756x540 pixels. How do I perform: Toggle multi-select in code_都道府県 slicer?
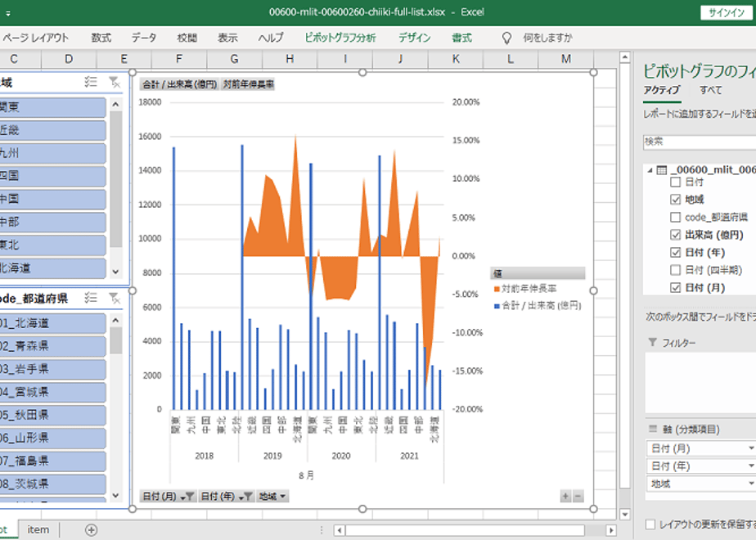tap(91, 298)
